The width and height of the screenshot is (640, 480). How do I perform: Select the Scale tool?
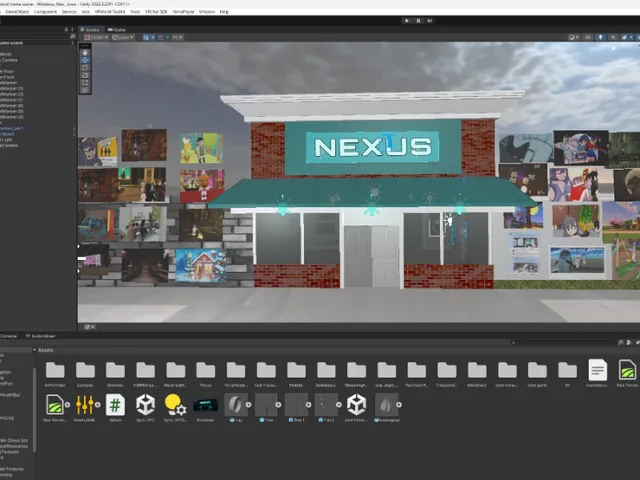point(85,75)
